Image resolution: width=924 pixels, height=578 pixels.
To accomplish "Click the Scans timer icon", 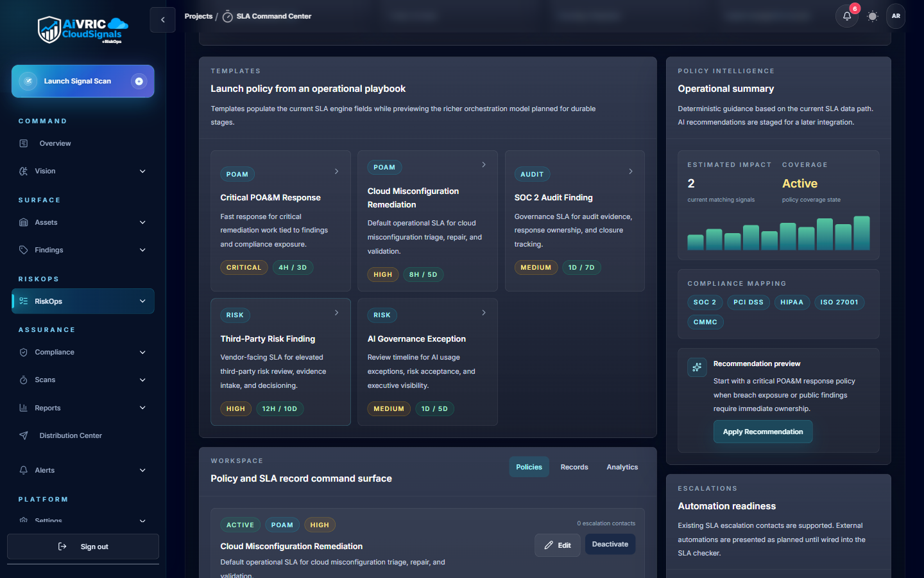I will [24, 380].
